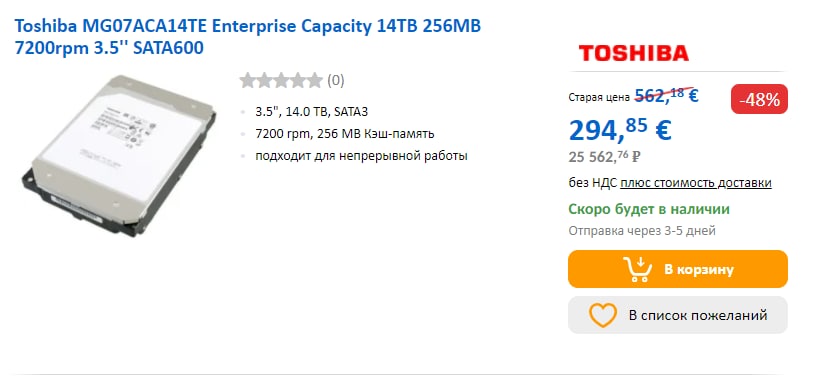817x378 pixels.
Task: Click the fifth rating star
Action: pos(315,80)
